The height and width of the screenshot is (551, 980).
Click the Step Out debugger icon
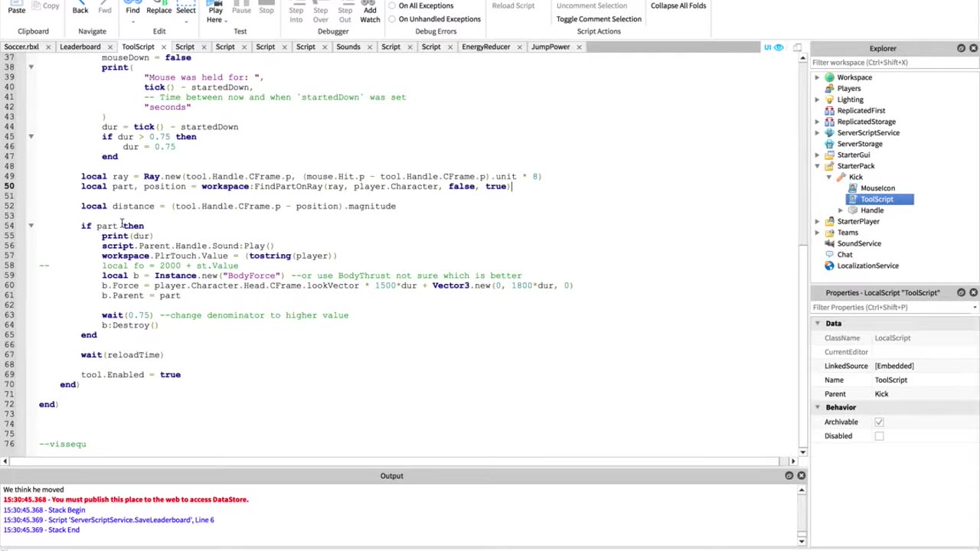(345, 10)
